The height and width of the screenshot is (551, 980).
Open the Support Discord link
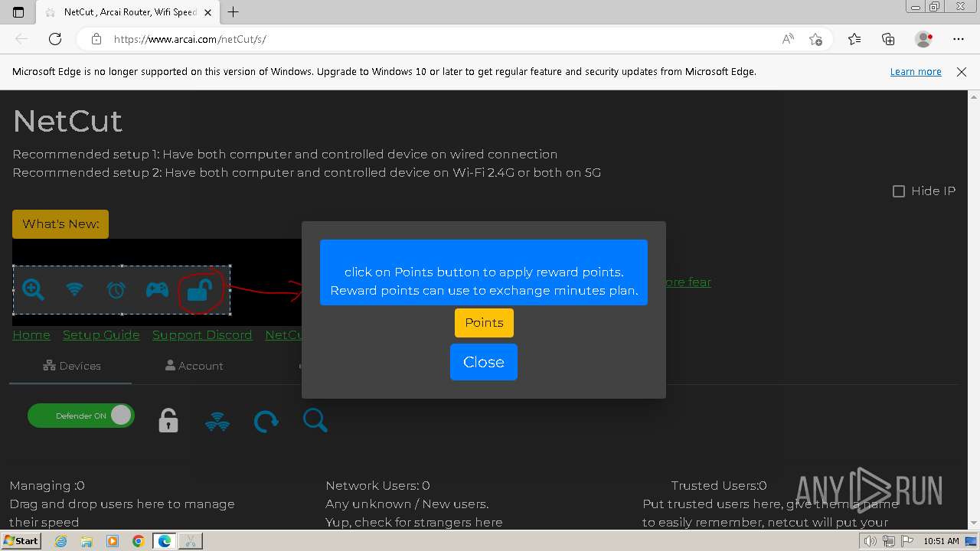(202, 335)
